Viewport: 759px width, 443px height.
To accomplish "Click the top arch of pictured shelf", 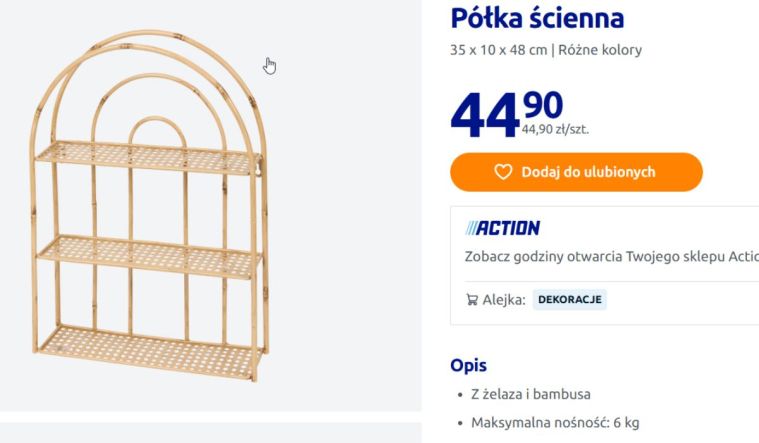I will point(150,42).
